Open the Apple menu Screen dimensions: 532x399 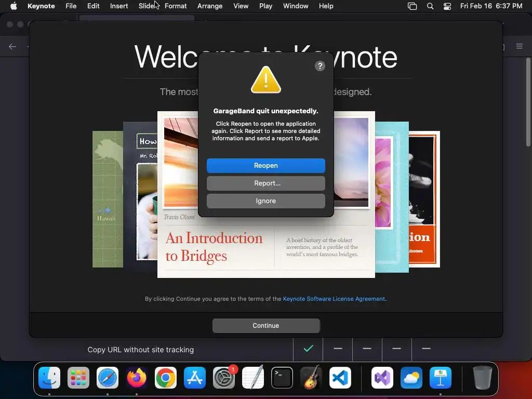[14, 6]
